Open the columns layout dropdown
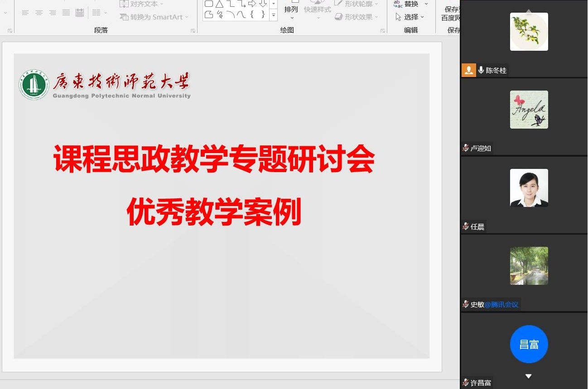This screenshot has width=588, height=389. pos(99,13)
